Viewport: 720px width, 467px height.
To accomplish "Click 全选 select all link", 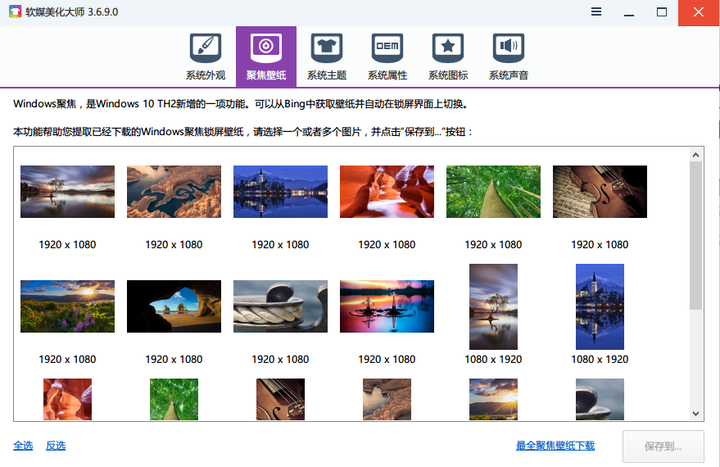I will (x=23, y=445).
